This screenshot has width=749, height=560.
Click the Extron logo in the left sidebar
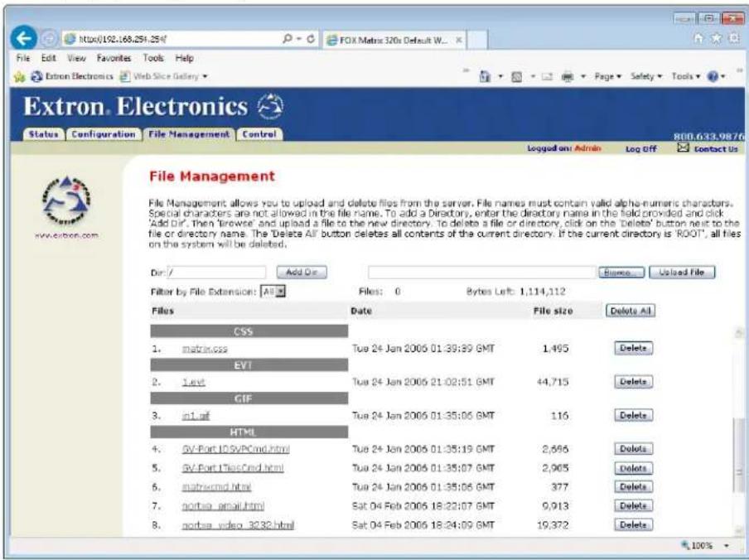click(x=66, y=200)
